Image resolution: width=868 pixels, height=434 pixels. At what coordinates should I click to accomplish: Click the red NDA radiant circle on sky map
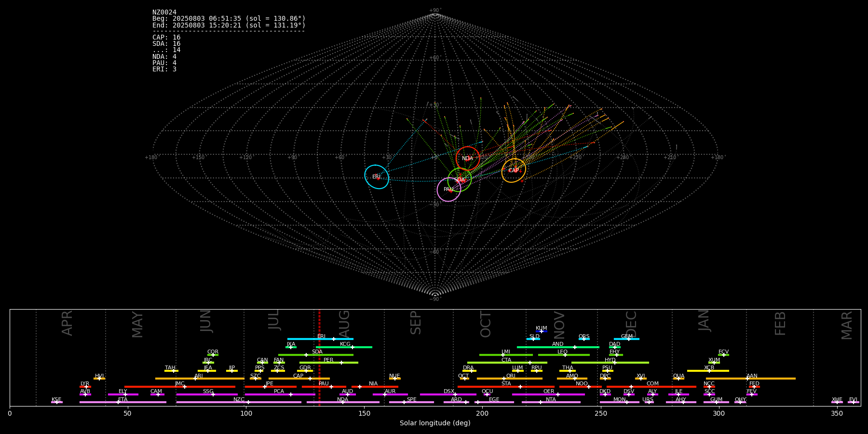pyautogui.click(x=468, y=159)
